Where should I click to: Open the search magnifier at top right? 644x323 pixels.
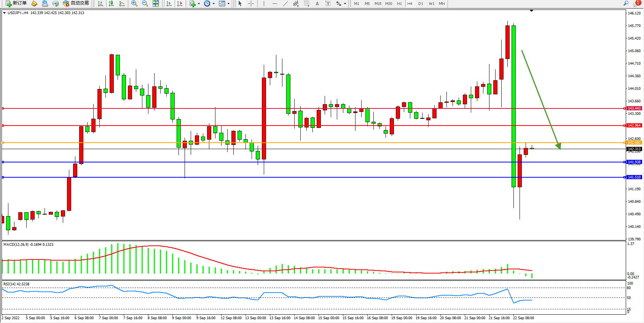click(626, 3)
